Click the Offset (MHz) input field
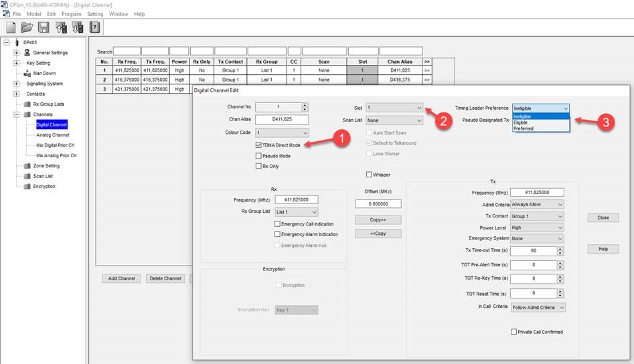This screenshot has width=634, height=364. click(x=378, y=203)
